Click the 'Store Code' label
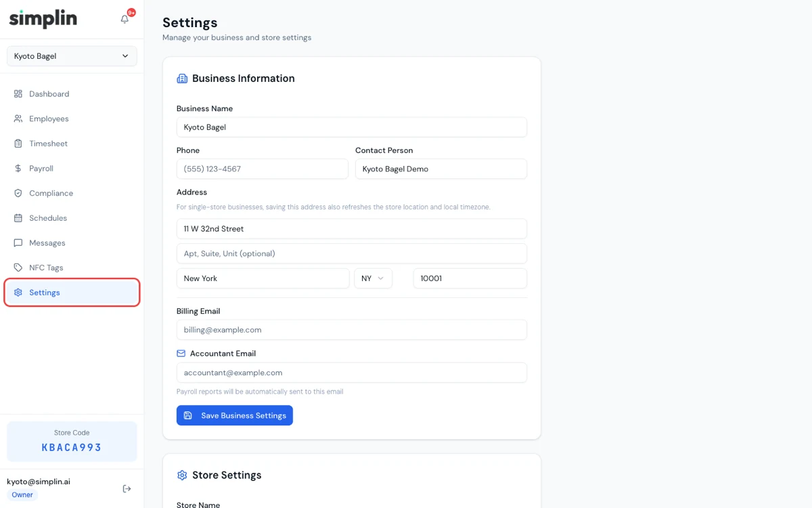The width and height of the screenshot is (812, 508). tap(72, 433)
